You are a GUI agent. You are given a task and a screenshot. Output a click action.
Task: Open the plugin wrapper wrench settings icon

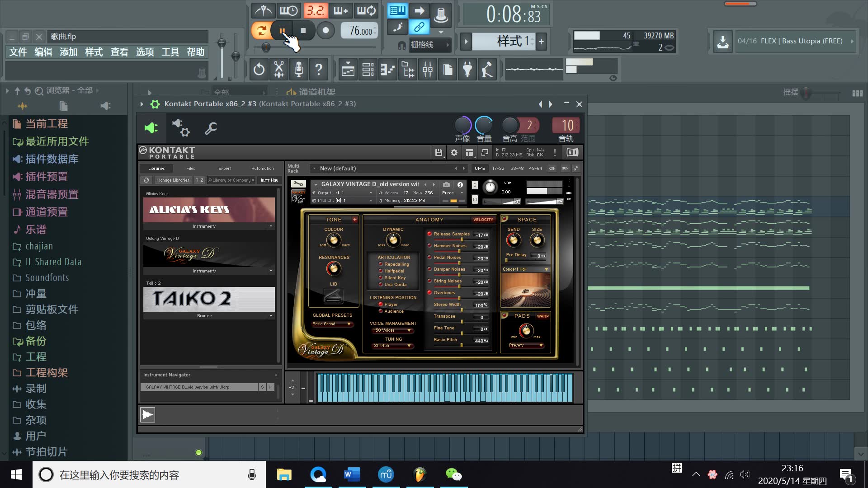211,128
